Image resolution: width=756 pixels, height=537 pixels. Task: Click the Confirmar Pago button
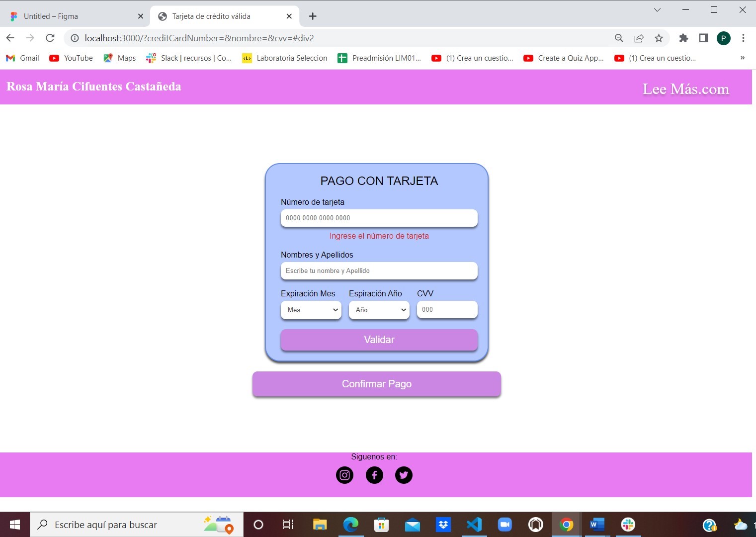(x=377, y=384)
